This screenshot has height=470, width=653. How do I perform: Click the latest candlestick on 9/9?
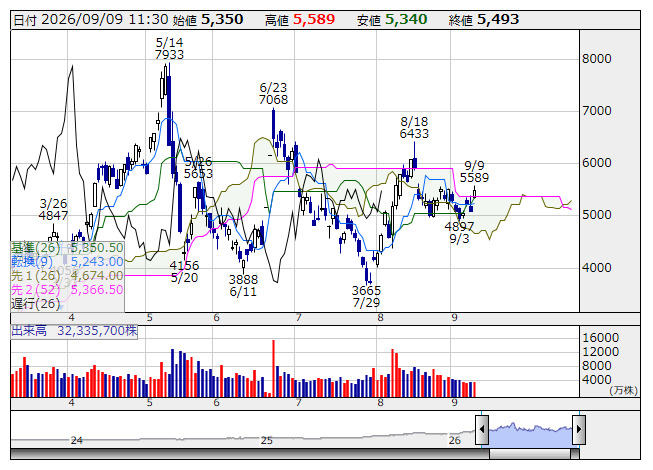pyautogui.click(x=474, y=192)
